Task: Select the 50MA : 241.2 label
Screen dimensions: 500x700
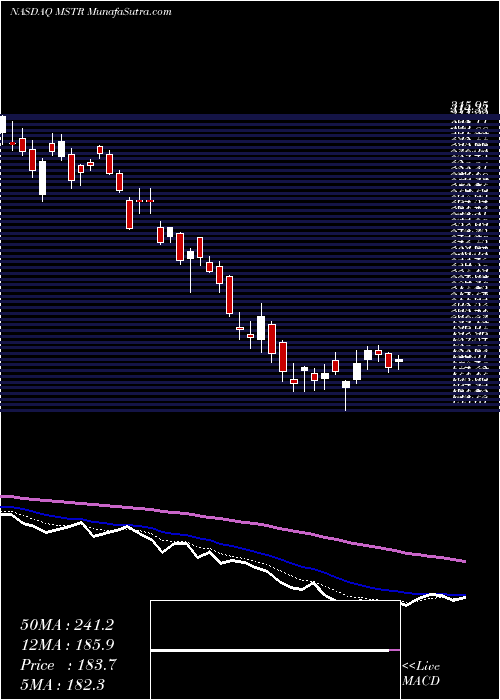Action: coord(67,625)
